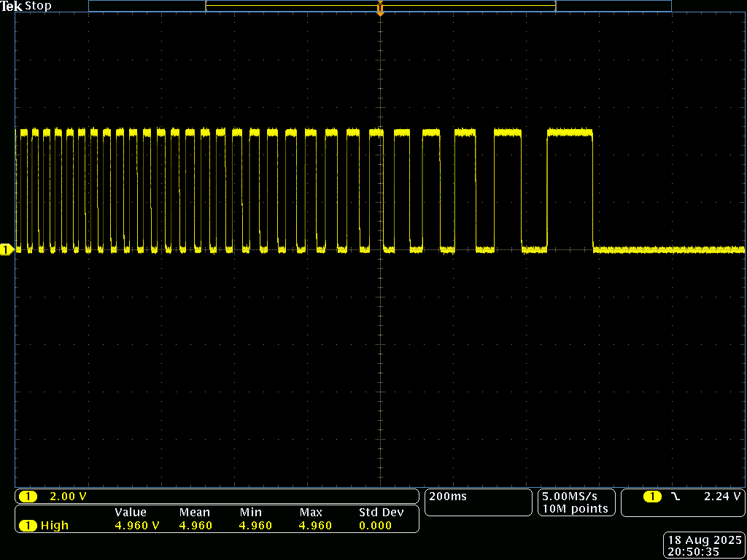Click the orange trigger position marker at top

tap(380, 9)
